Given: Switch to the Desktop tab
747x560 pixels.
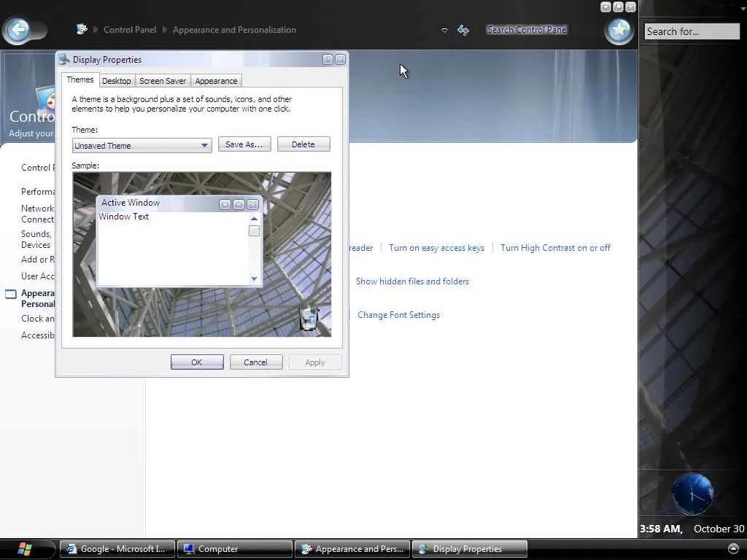Looking at the screenshot, I should click(117, 81).
